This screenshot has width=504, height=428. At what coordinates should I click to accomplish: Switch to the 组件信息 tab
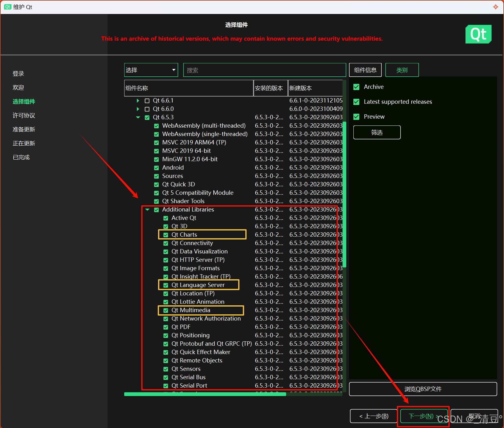coord(365,70)
